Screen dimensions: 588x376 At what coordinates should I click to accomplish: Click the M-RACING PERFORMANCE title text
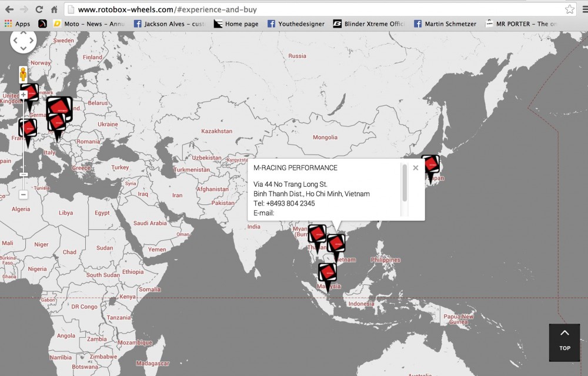point(296,168)
